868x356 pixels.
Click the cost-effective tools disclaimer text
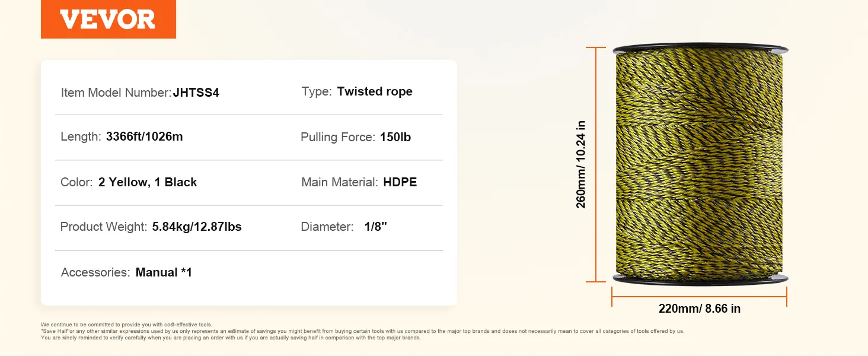[x=126, y=325]
